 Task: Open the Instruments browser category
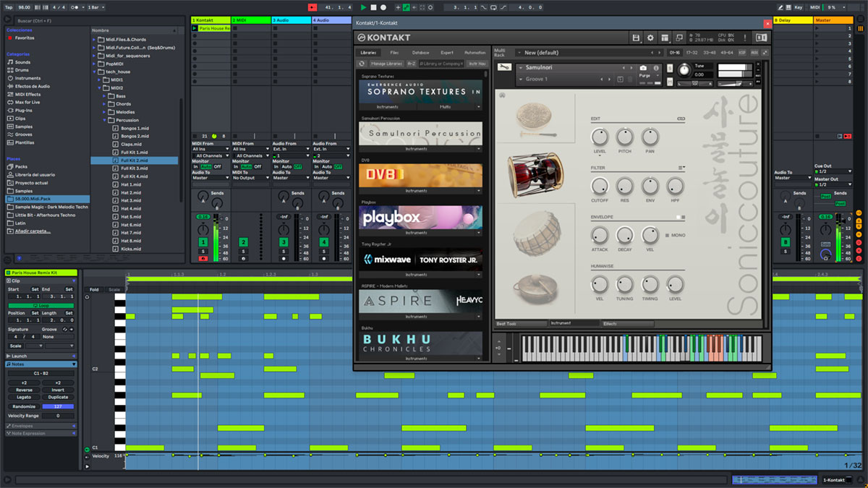27,78
